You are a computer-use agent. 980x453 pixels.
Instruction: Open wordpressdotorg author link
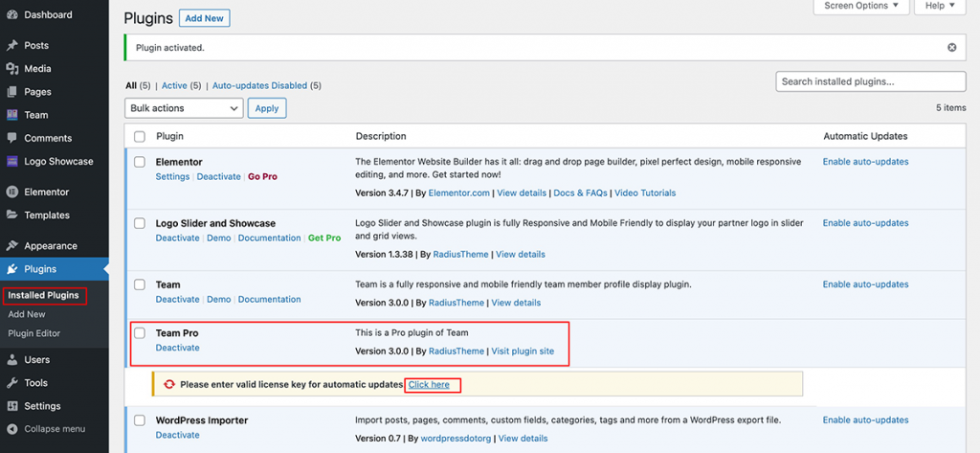[457, 438]
